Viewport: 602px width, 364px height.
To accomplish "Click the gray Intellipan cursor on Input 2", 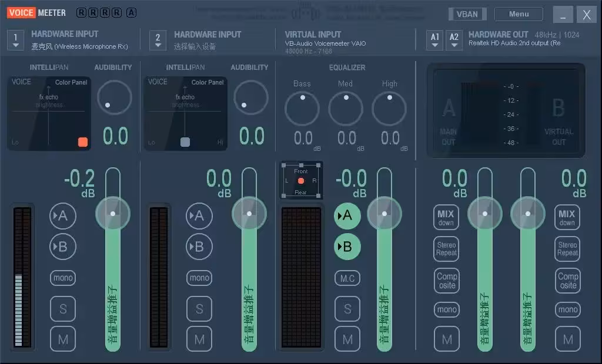I will point(185,142).
